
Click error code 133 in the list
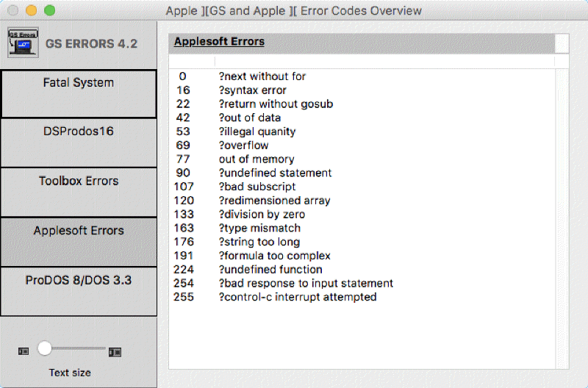(184, 215)
